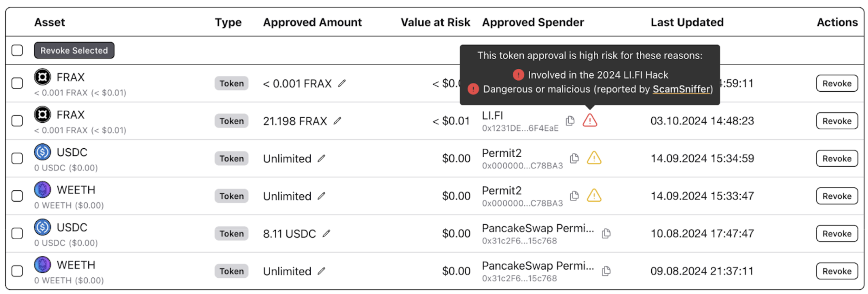Click the Revoke Selected button
The width and height of the screenshot is (868, 294).
74,50
